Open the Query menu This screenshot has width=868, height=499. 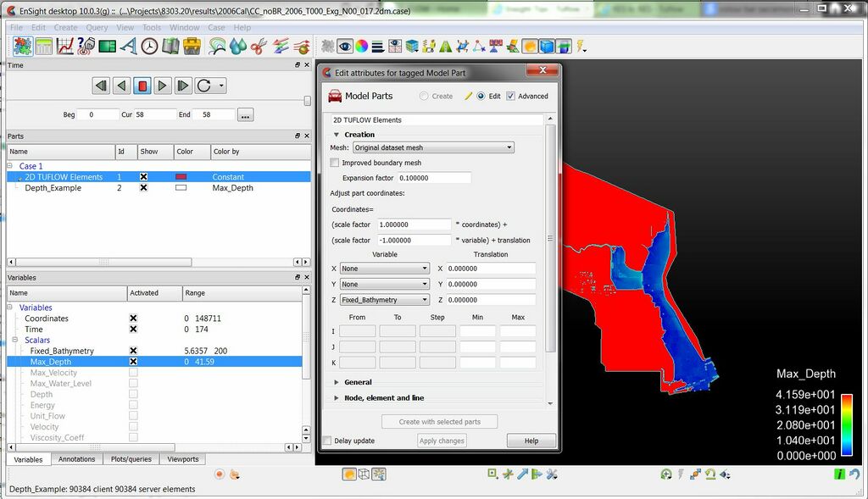(97, 28)
